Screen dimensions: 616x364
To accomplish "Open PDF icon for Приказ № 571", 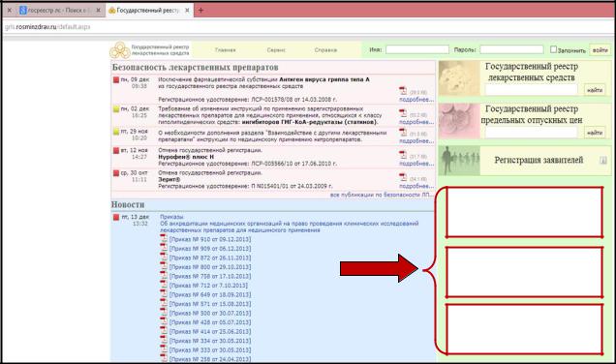I will [164, 303].
